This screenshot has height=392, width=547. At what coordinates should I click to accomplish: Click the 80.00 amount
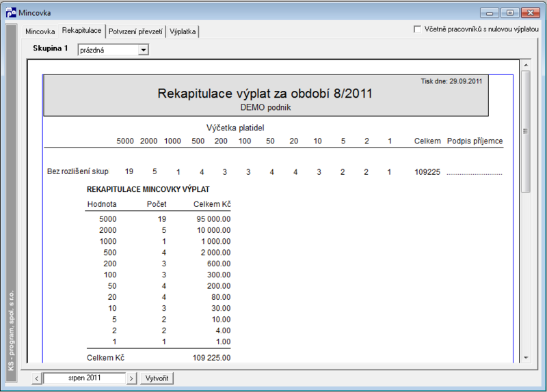221,297
